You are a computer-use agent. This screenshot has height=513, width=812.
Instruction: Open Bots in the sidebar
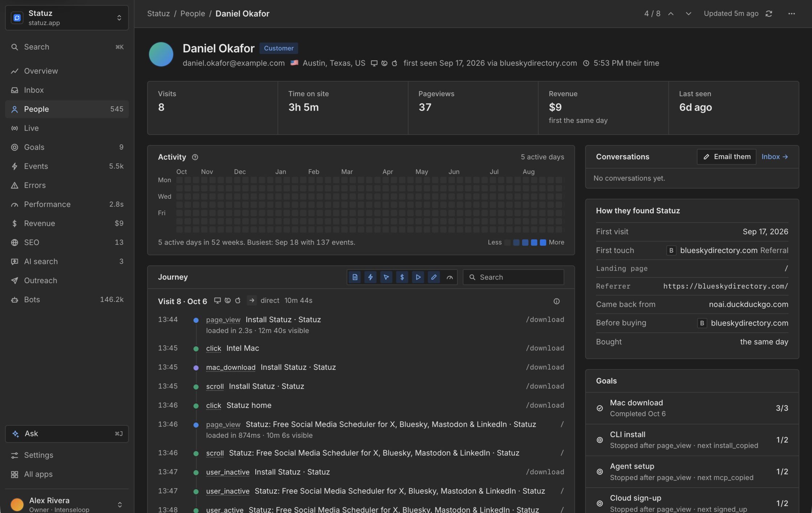tap(67, 300)
